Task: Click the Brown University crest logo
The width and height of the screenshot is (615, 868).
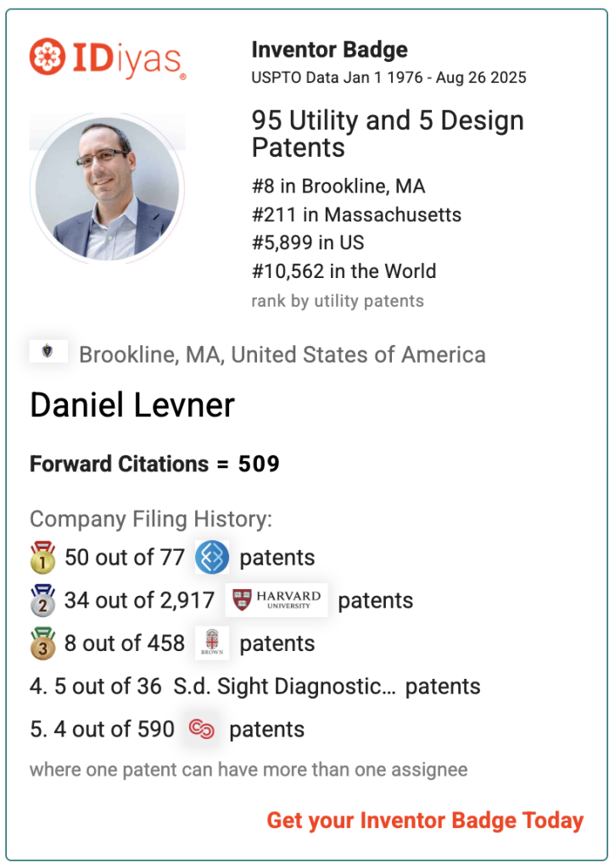Action: click(x=212, y=643)
